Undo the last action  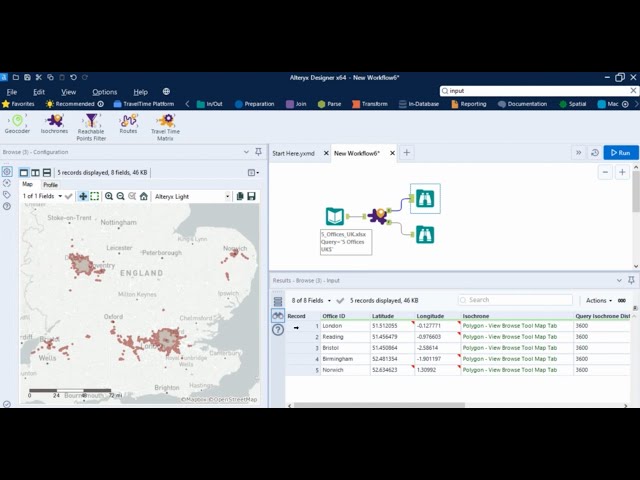click(x=73, y=77)
